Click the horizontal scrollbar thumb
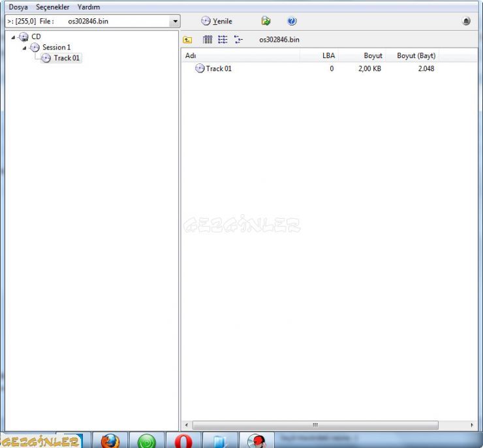Image resolution: width=483 pixels, height=448 pixels. click(315, 425)
